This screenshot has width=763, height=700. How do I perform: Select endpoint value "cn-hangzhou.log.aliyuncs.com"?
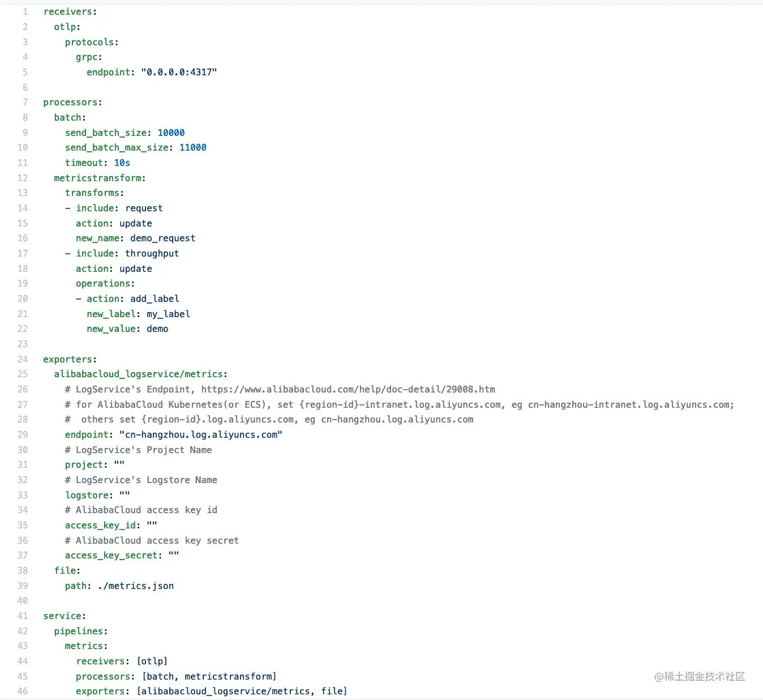tap(201, 434)
